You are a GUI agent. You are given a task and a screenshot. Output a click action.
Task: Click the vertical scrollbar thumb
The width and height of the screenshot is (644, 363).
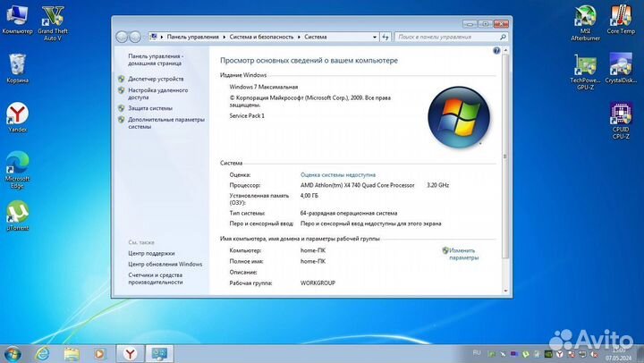(505, 156)
